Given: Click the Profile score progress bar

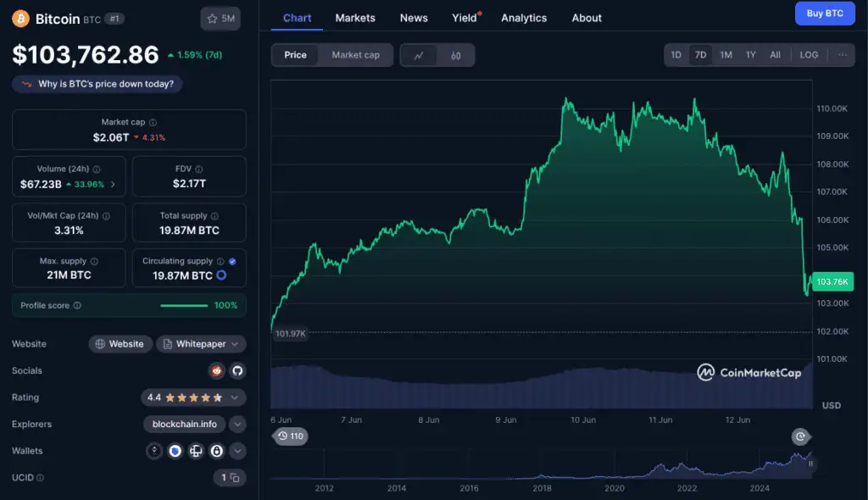Looking at the screenshot, I should tap(184, 306).
